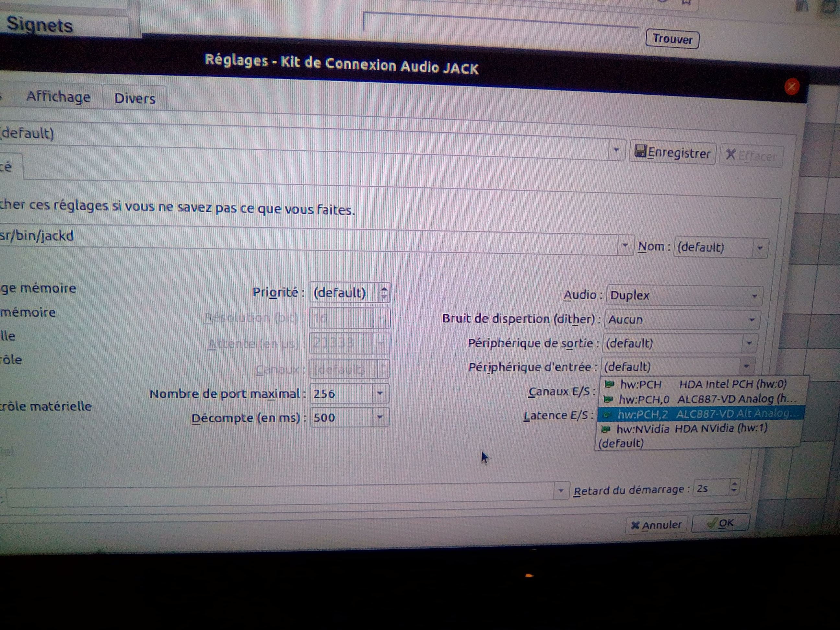This screenshot has height=630, width=840.
Task: Close the JACK settings dialog
Action: (791, 87)
